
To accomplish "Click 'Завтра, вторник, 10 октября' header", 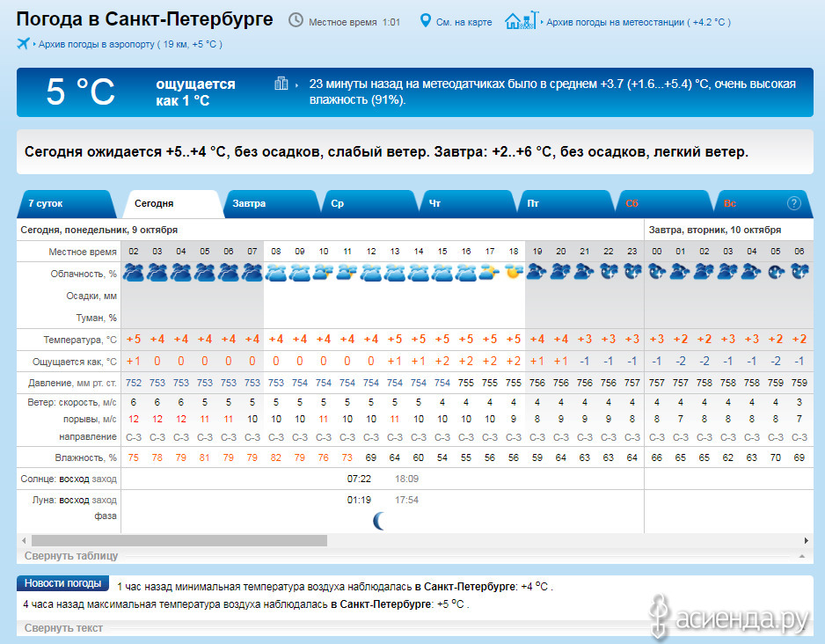I will 714,230.
